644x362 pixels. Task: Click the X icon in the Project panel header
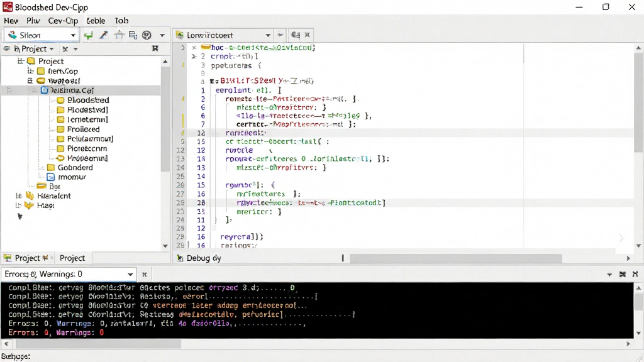(65, 49)
